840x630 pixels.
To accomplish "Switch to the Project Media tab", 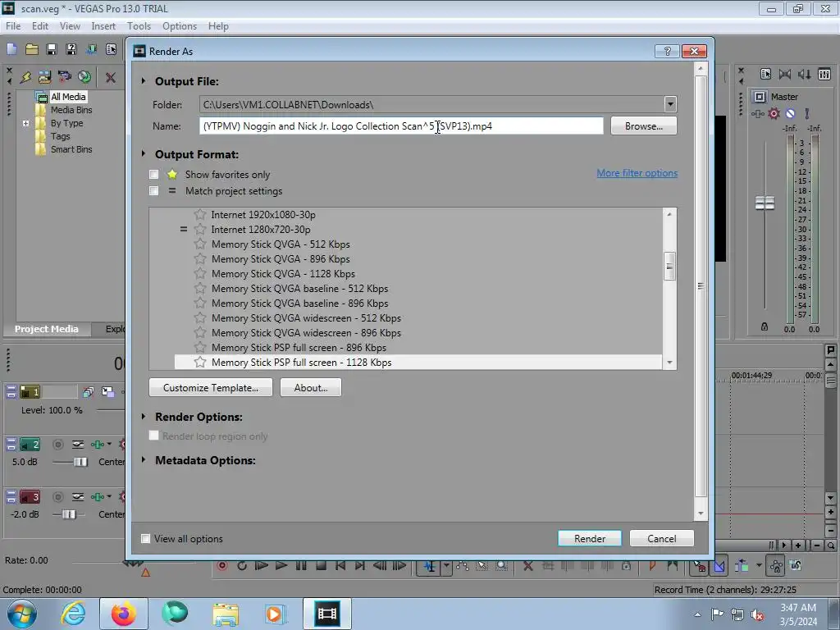I will 47,329.
